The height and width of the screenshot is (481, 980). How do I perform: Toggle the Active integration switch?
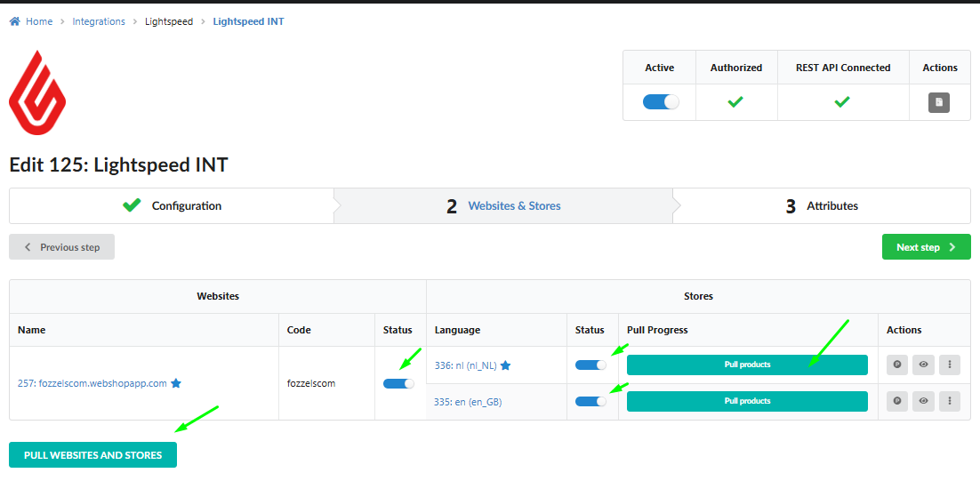(x=661, y=102)
